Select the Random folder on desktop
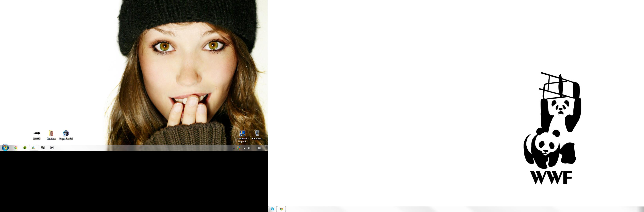 pyautogui.click(x=51, y=135)
